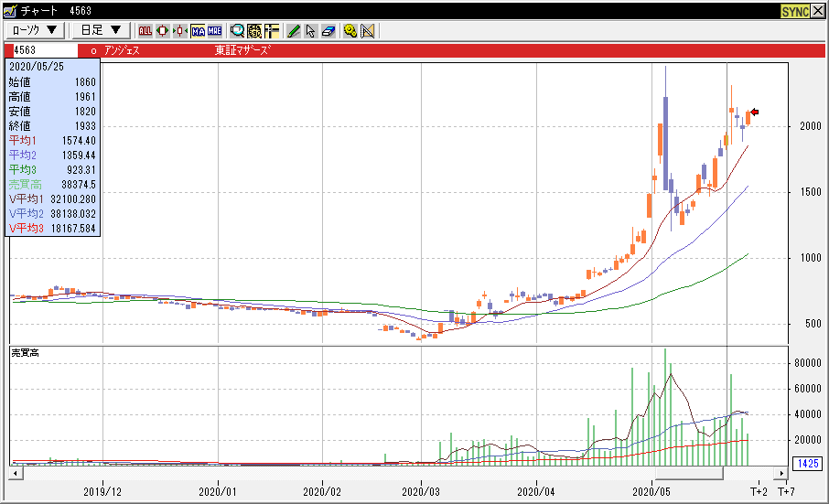The width and height of the screenshot is (829, 504).
Task: Toggle the MA moving average icon
Action: click(197, 30)
